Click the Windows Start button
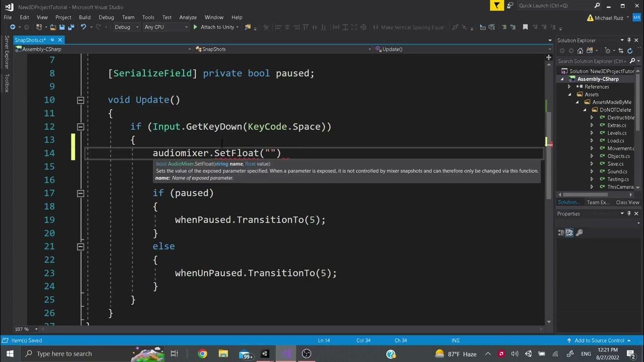This screenshot has width=644, height=362. pos(10,354)
